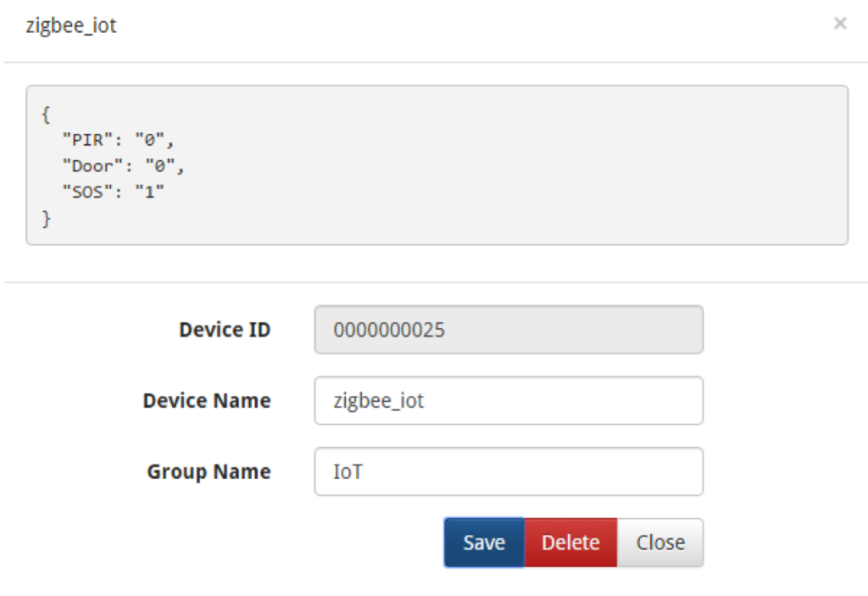The image size is (868, 596).
Task: Click the Device ID label
Action: point(225,330)
